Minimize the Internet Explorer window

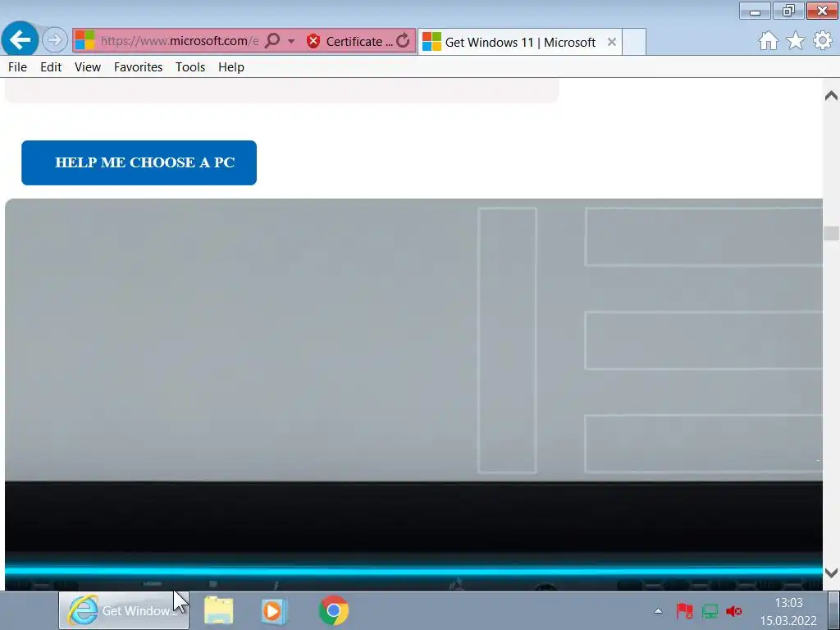point(755,11)
